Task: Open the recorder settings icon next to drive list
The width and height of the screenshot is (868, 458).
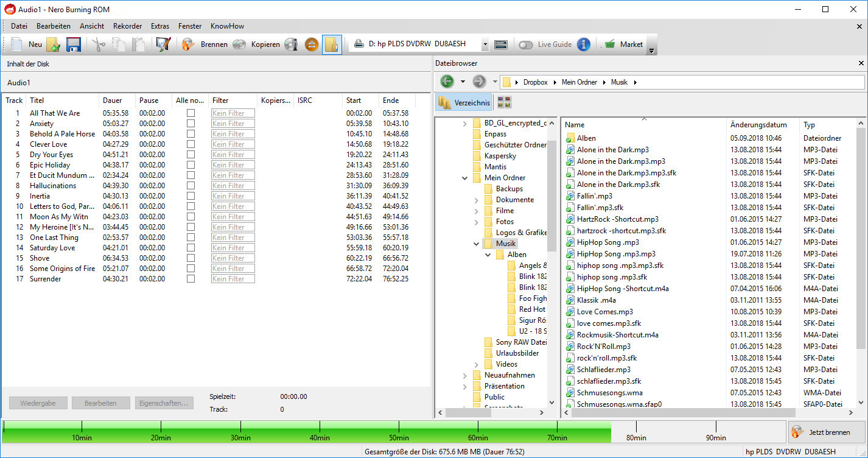Action: (x=501, y=44)
